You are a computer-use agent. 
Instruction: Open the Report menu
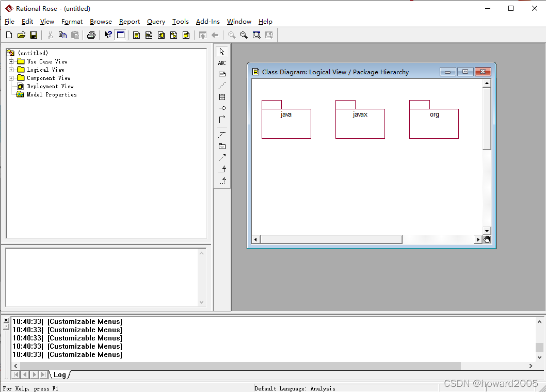point(129,22)
